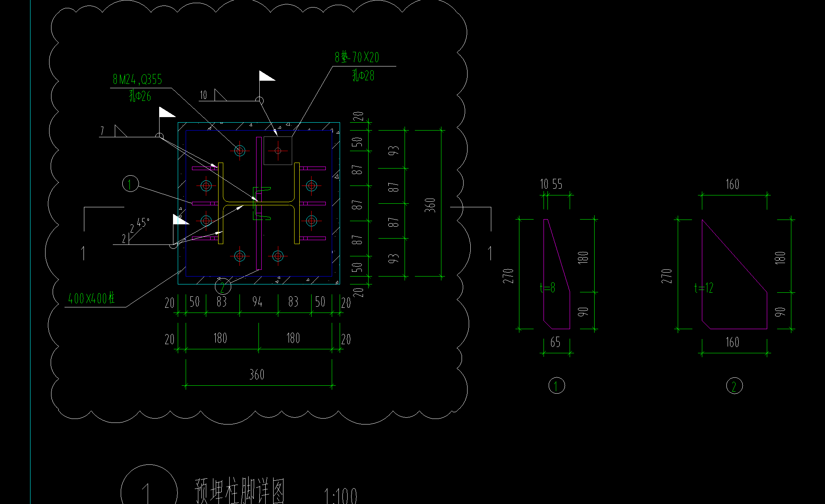Image resolution: width=825 pixels, height=504 pixels.
Task: Select the "65" dimension under plate detail 1
Action: point(555,342)
